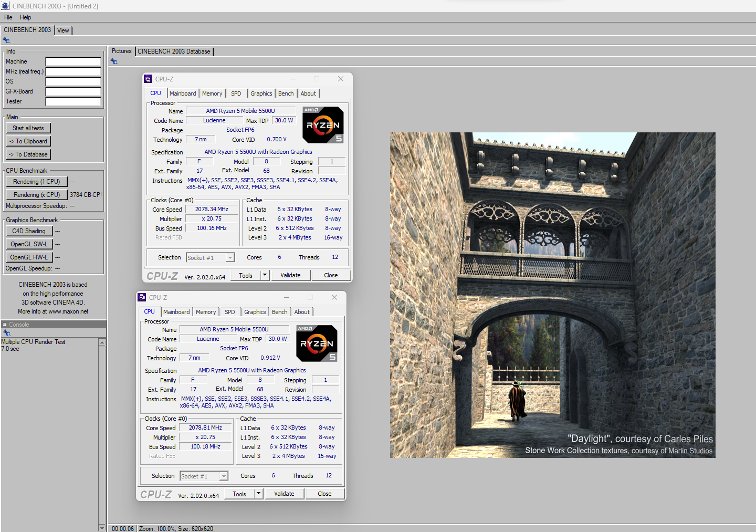756x532 pixels.
Task: Click the 'Multiple CPU Render Test' console line
Action: pos(33,342)
